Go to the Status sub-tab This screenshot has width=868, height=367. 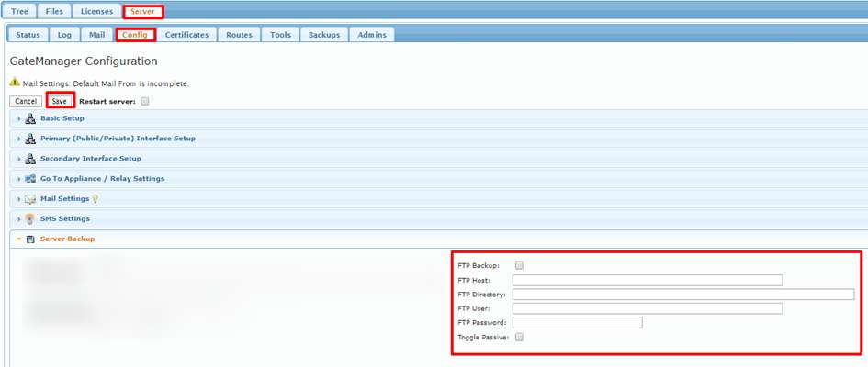tap(28, 34)
